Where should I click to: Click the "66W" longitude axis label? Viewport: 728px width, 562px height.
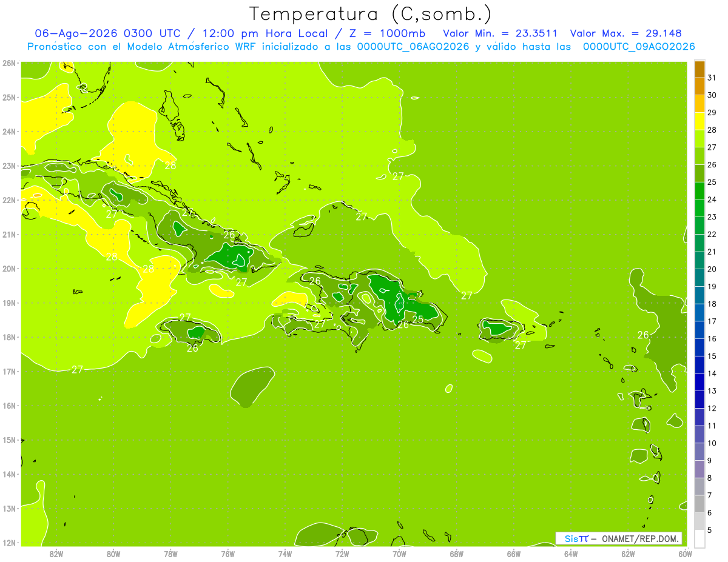point(513,554)
